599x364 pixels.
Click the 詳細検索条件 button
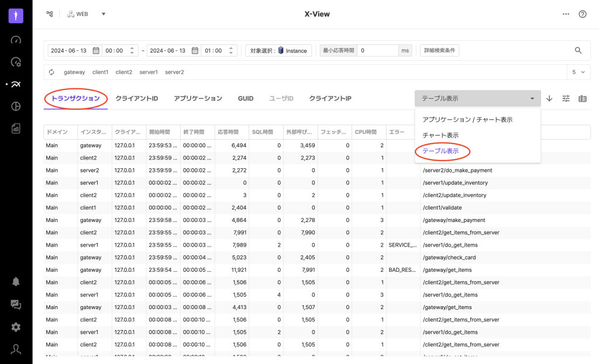(x=439, y=51)
